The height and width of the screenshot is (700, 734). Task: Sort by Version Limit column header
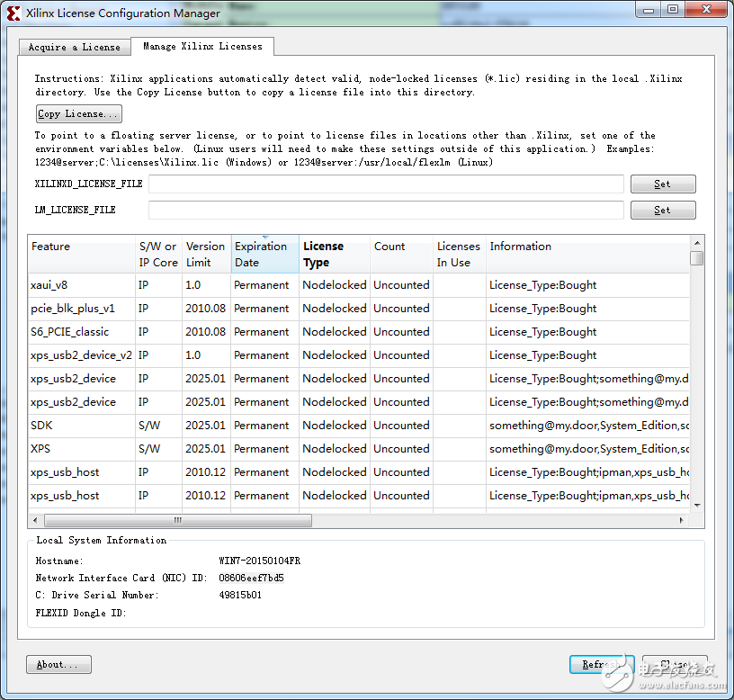207,255
